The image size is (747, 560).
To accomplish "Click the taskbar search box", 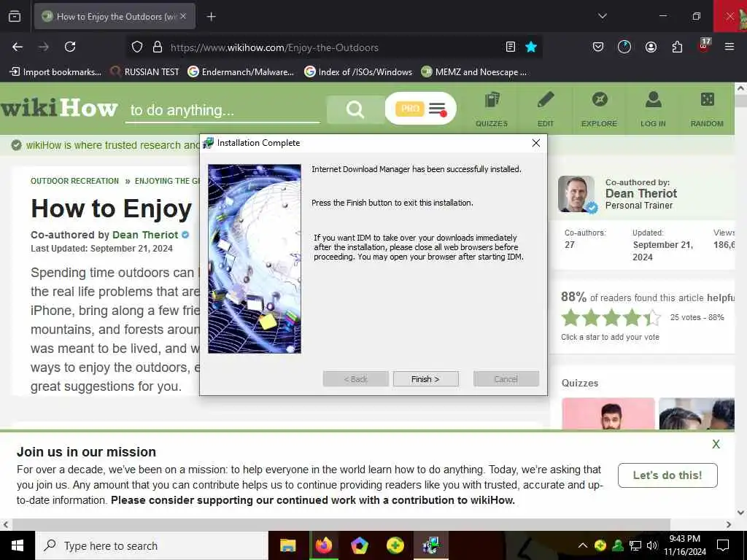I will pos(152,545).
